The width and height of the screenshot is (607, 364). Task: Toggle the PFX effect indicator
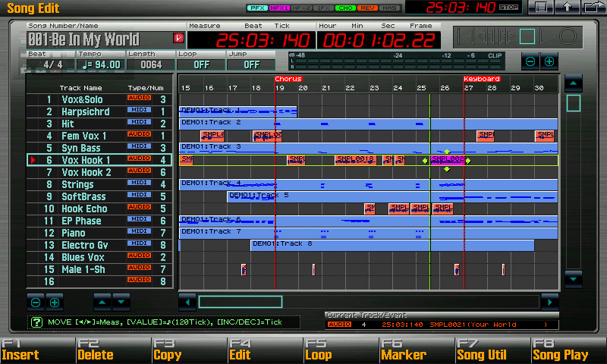(x=257, y=8)
